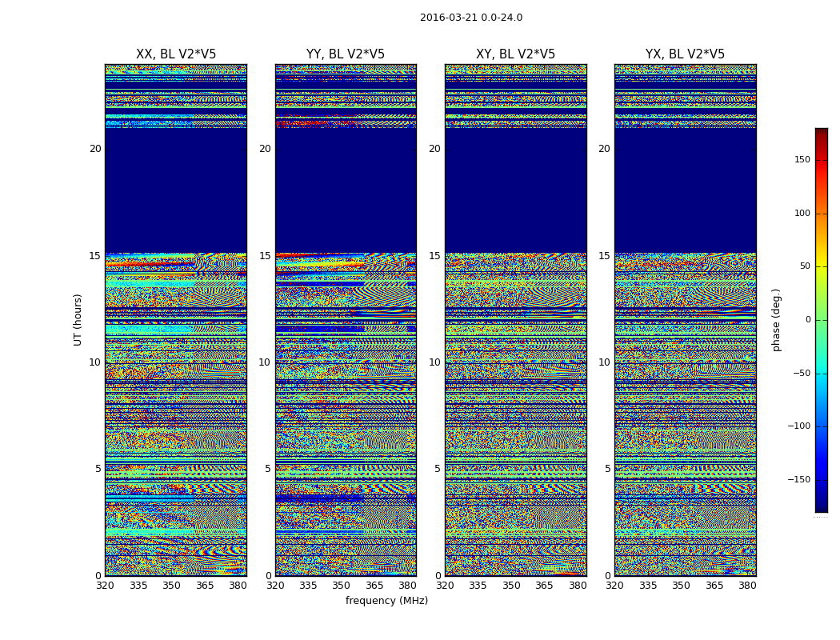
Task: Click the '320' frequency tick under the XX plot
Action: coord(105,586)
